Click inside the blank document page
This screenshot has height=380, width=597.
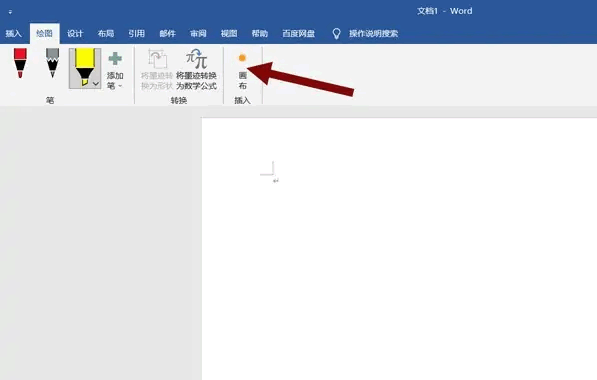tap(399, 249)
